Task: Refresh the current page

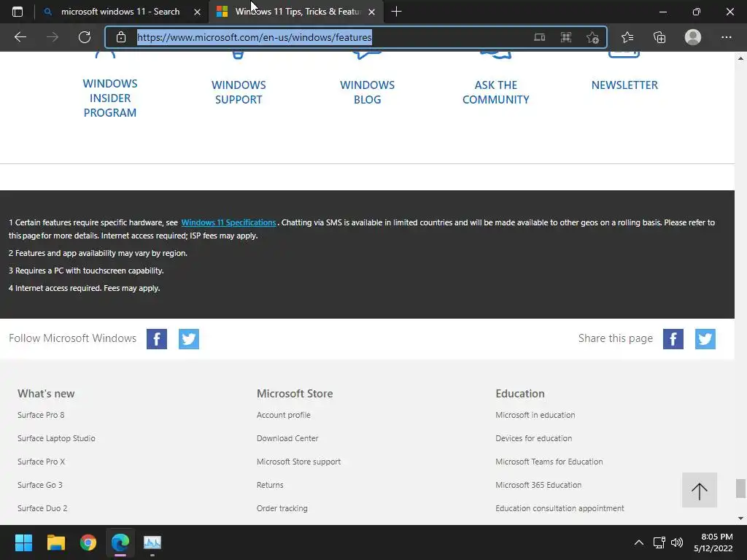Action: click(85, 37)
